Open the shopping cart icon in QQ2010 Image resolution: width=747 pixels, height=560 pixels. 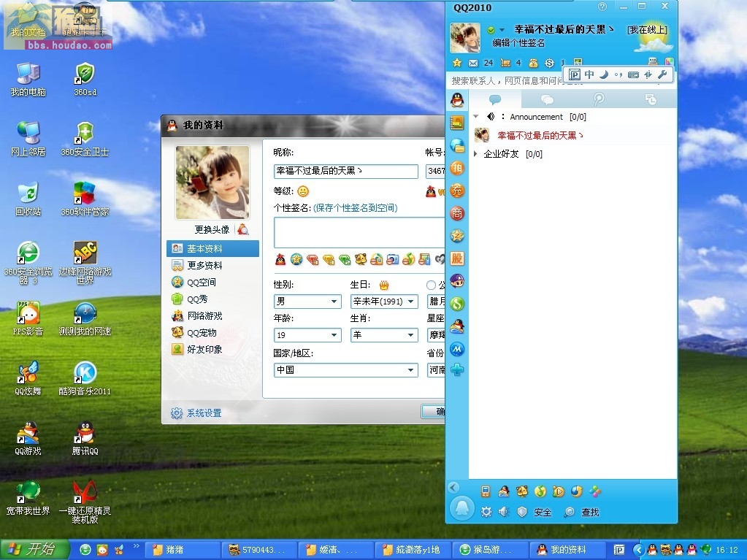(x=505, y=63)
